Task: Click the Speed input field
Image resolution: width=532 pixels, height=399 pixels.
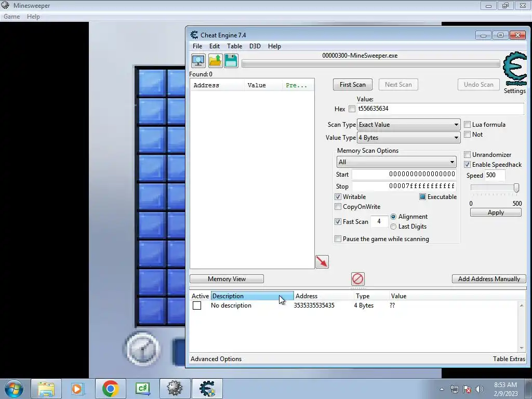Action: coord(495,175)
